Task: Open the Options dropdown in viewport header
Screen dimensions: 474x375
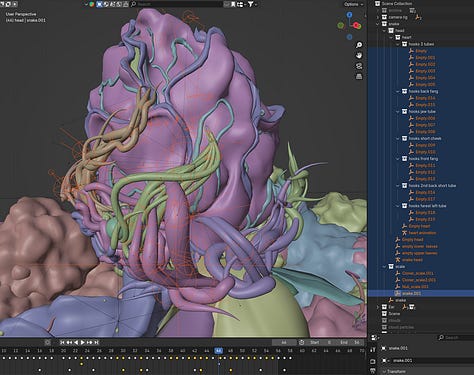Action: point(354,4)
